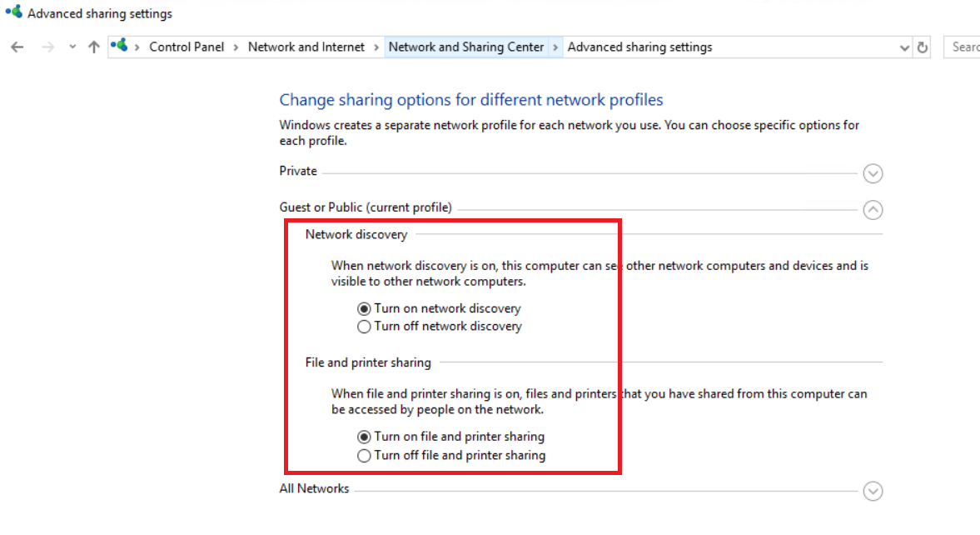The height and width of the screenshot is (535, 980).
Task: Click Advanced sharing settings breadcrumb
Action: [639, 47]
